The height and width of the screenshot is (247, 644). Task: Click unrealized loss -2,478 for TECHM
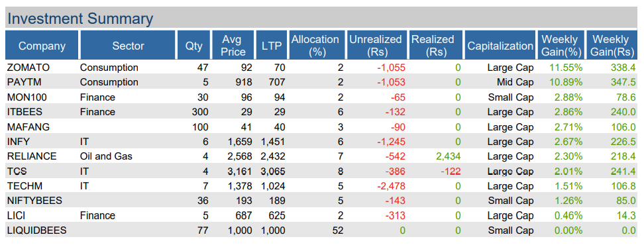click(x=391, y=186)
